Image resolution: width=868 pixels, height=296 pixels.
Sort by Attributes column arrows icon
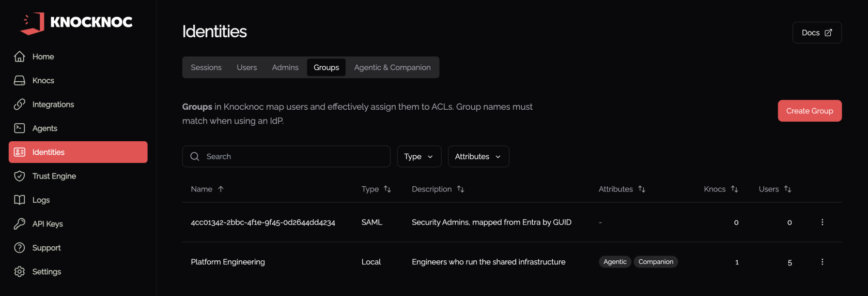coord(642,189)
